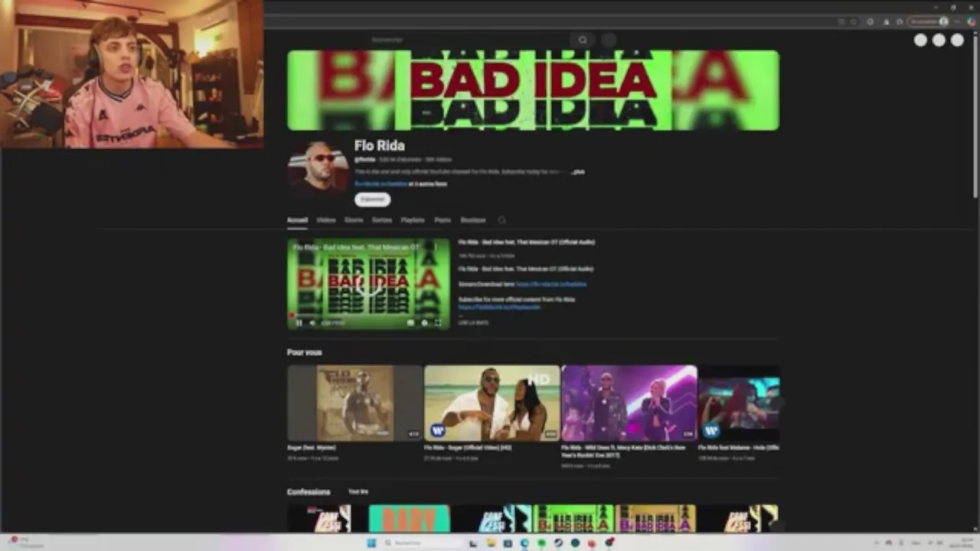Open the colorful browser sidebar icon
The width and height of the screenshot is (980, 551).
971,21
